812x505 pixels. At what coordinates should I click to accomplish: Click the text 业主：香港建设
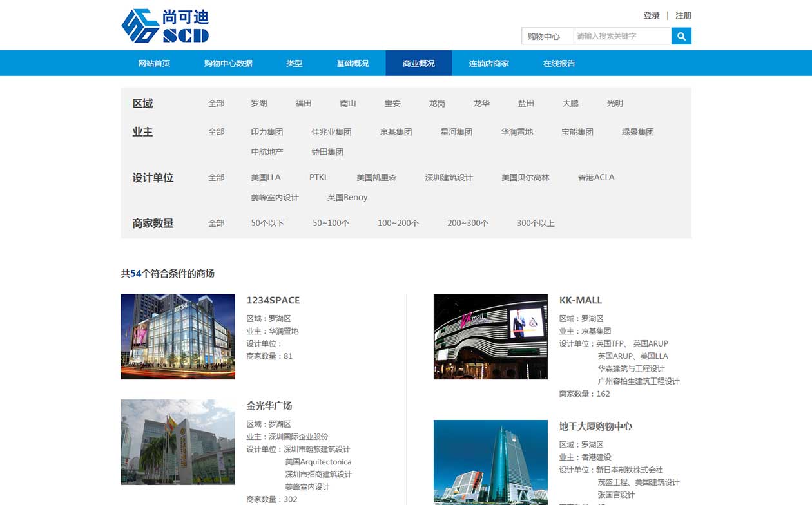(x=585, y=457)
